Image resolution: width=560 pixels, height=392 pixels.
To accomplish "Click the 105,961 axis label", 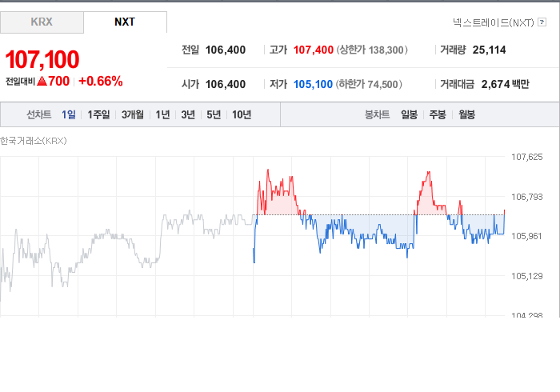I will [526, 236].
